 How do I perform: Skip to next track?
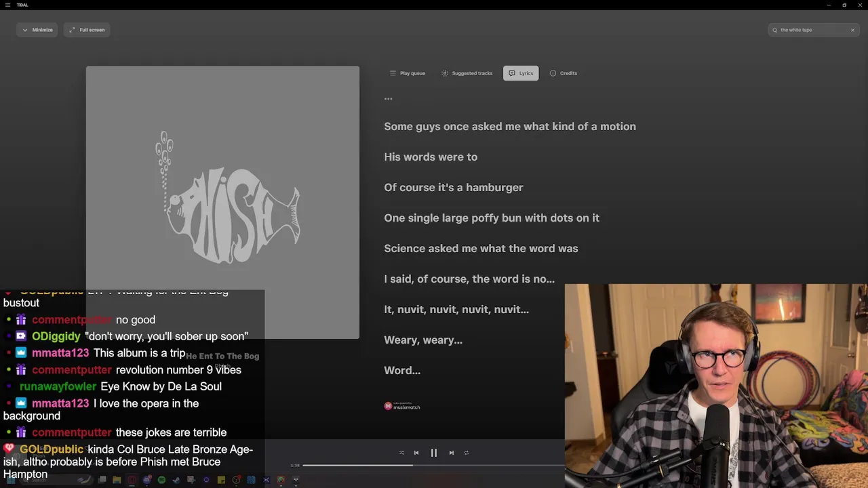click(x=452, y=453)
